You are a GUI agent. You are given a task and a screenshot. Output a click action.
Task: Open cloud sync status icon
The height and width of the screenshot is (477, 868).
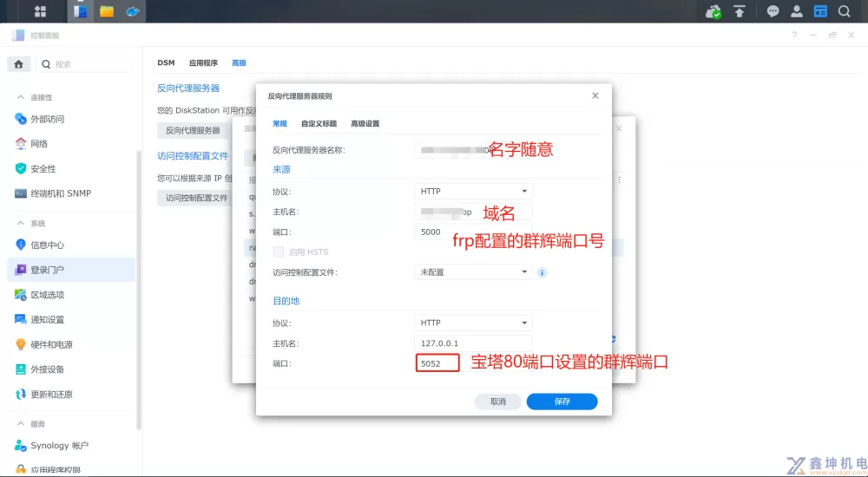pos(713,11)
